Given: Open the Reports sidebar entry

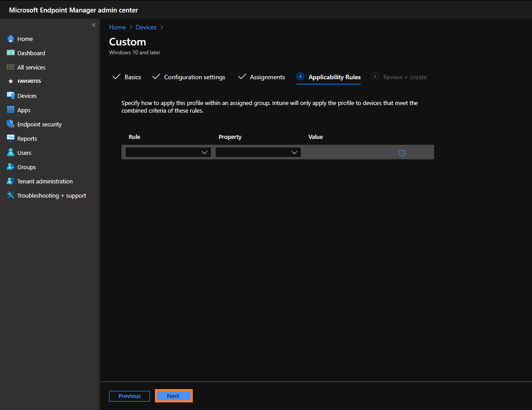Looking at the screenshot, I should coord(27,139).
